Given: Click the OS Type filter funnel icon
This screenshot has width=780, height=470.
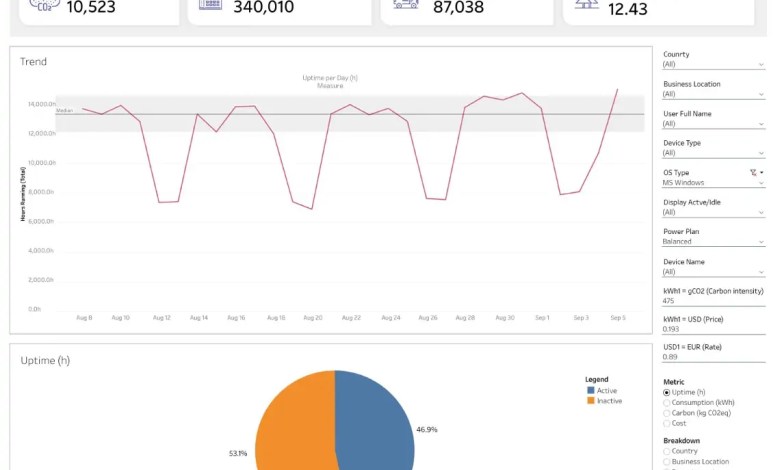Looking at the screenshot, I should pos(753,173).
